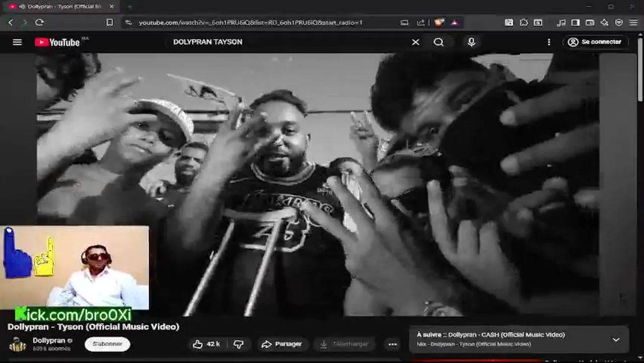Expand the À suivre playlist panel chevron

(x=616, y=340)
